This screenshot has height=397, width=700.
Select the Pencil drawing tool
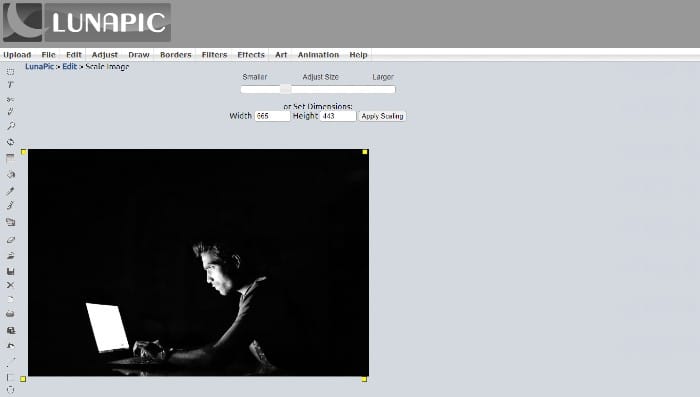tap(10, 112)
